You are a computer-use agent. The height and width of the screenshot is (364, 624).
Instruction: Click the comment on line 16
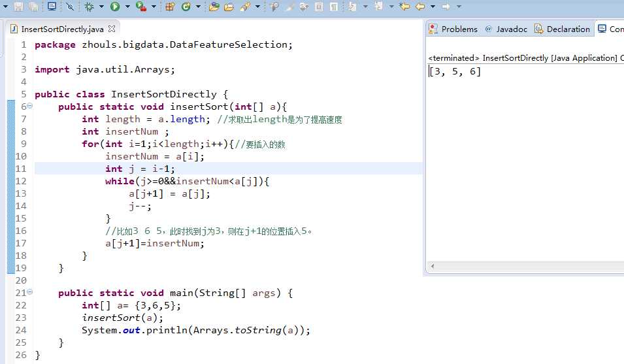[208, 231]
